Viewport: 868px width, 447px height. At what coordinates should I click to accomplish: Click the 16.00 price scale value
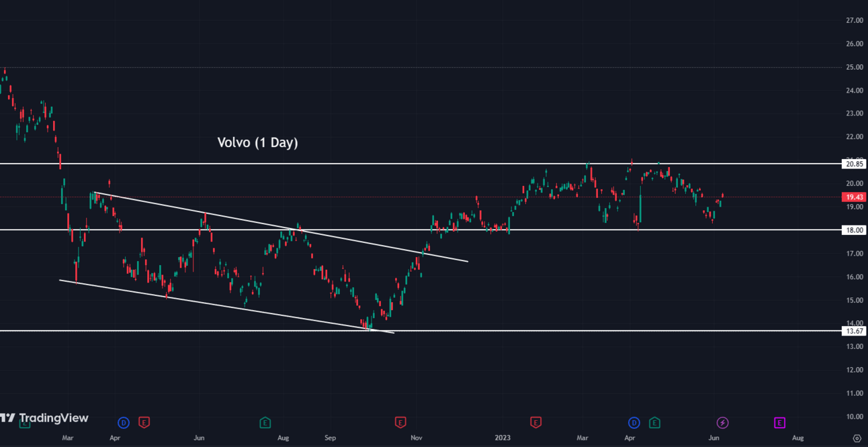pos(854,277)
